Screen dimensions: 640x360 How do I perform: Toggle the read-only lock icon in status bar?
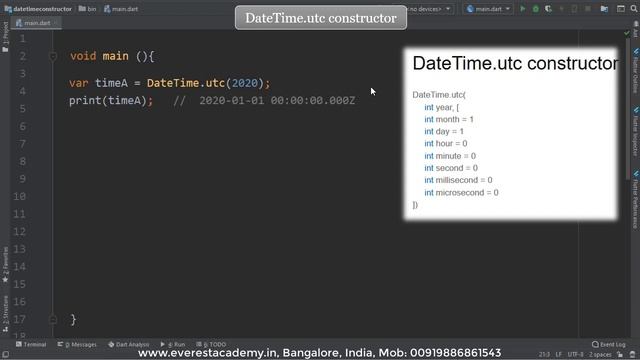point(620,354)
